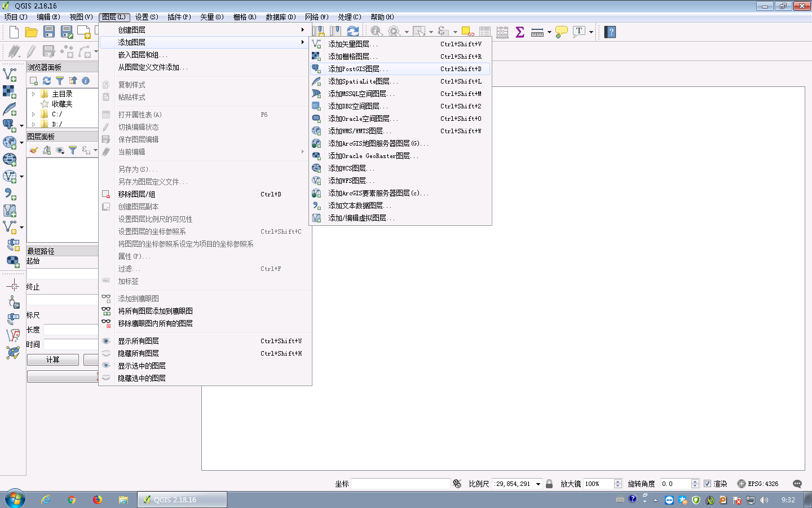Choose 添加文本数据图层 menu entry
The image size is (812, 508).
click(400, 205)
